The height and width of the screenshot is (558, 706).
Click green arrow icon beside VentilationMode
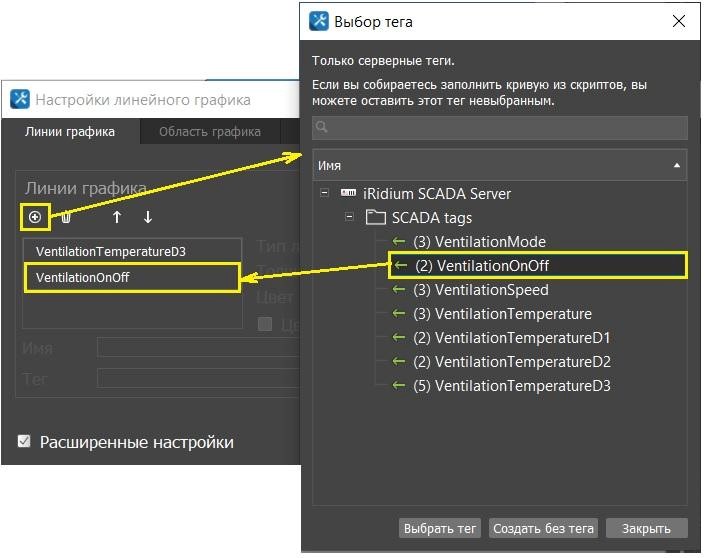click(399, 242)
